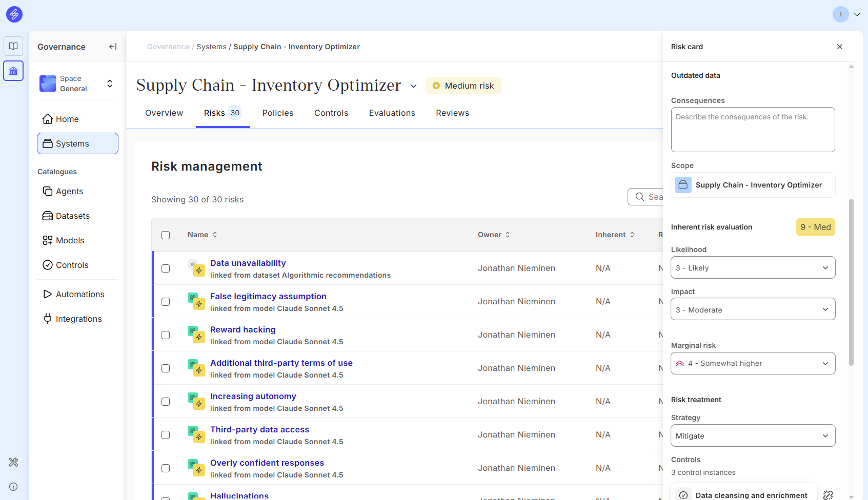Open the tools icon at bottom left

13,462
